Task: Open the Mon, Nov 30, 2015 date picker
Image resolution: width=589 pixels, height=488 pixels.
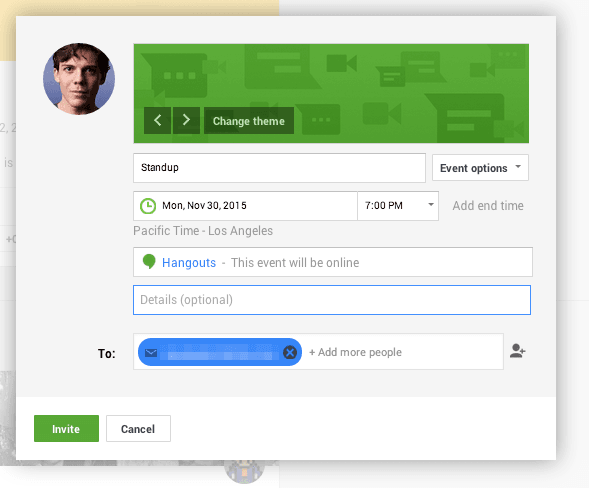Action: (x=245, y=206)
